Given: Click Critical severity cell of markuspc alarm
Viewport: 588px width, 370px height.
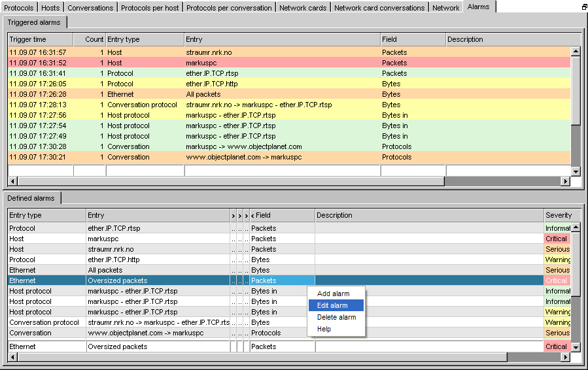Looking at the screenshot, I should [x=557, y=239].
